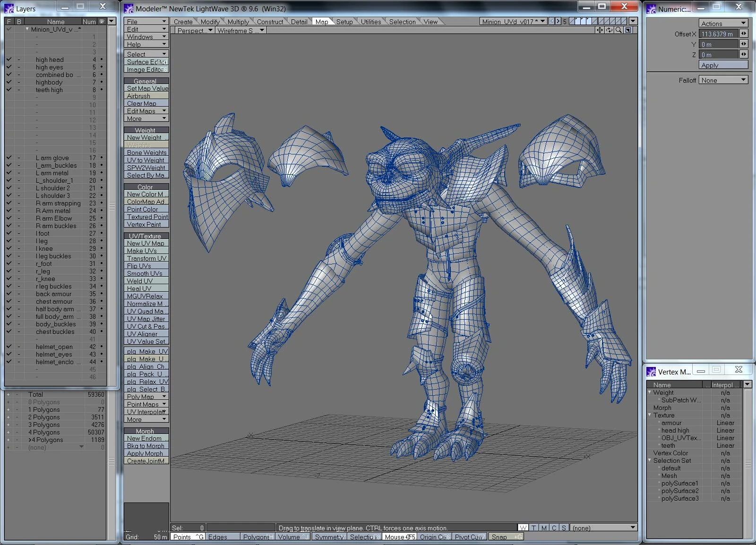
Task: Toggle foreground check for helmet_open layer
Action: coord(9,347)
